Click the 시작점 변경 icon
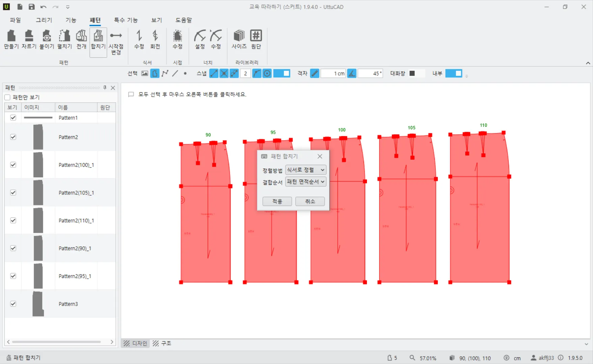Viewport: 593px width, 364px height. [x=116, y=43]
